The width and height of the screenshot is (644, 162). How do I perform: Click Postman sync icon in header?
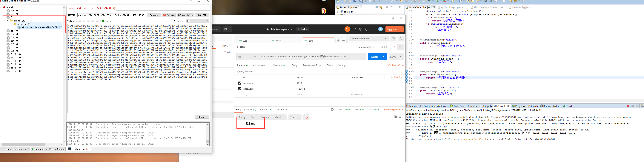(x=347, y=29)
